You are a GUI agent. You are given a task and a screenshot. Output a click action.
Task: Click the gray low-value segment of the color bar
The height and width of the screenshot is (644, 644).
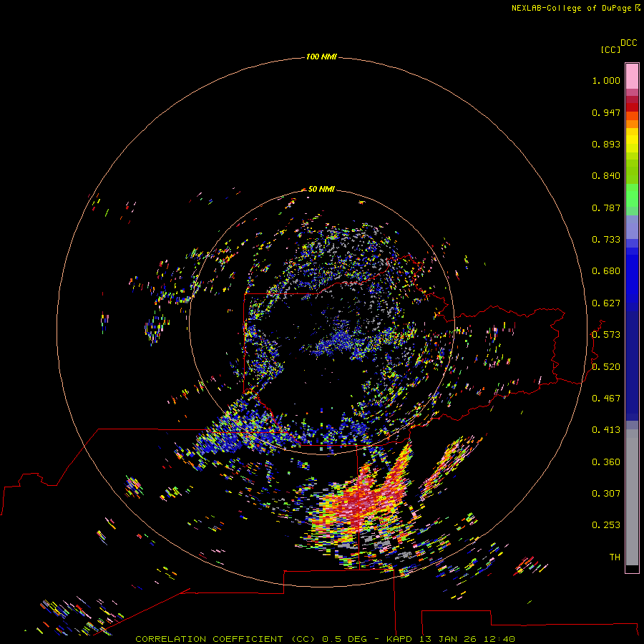pos(632,497)
